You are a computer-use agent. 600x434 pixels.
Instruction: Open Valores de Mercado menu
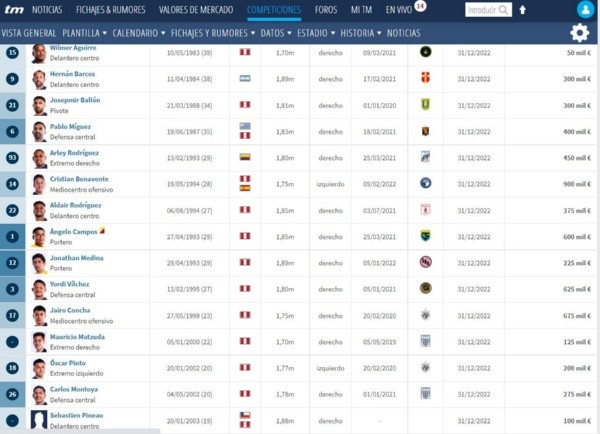tap(204, 10)
